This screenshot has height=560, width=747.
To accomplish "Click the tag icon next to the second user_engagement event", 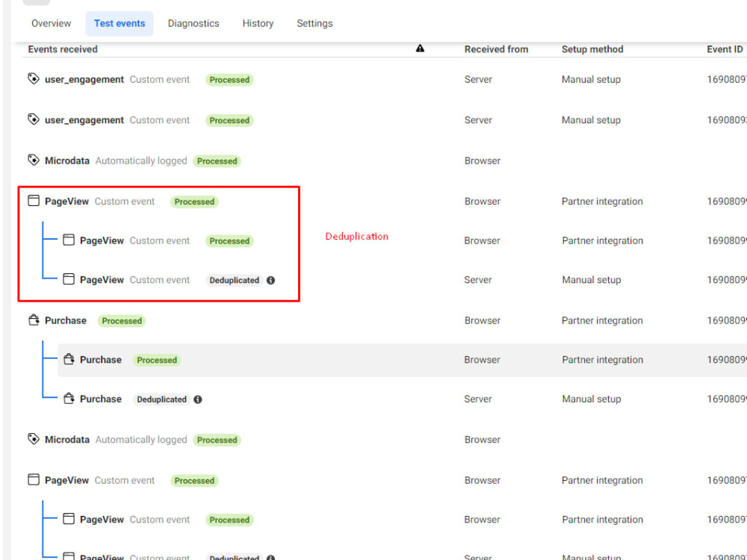I will (34, 119).
